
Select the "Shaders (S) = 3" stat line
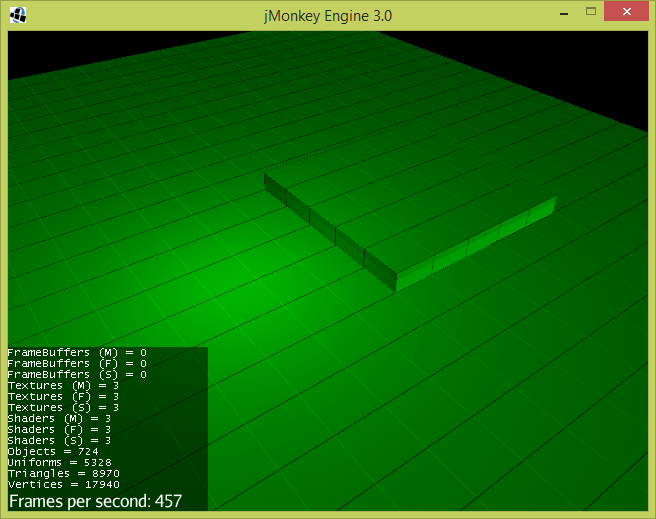point(59,440)
